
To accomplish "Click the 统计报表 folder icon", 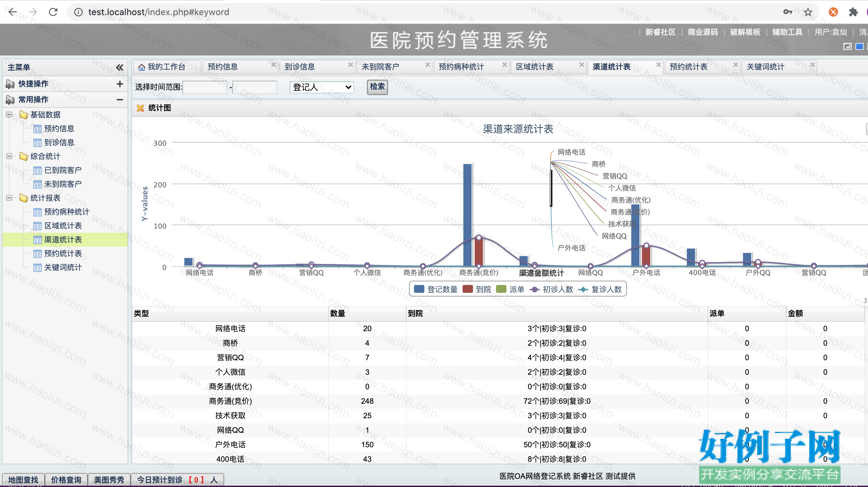I will 24,198.
